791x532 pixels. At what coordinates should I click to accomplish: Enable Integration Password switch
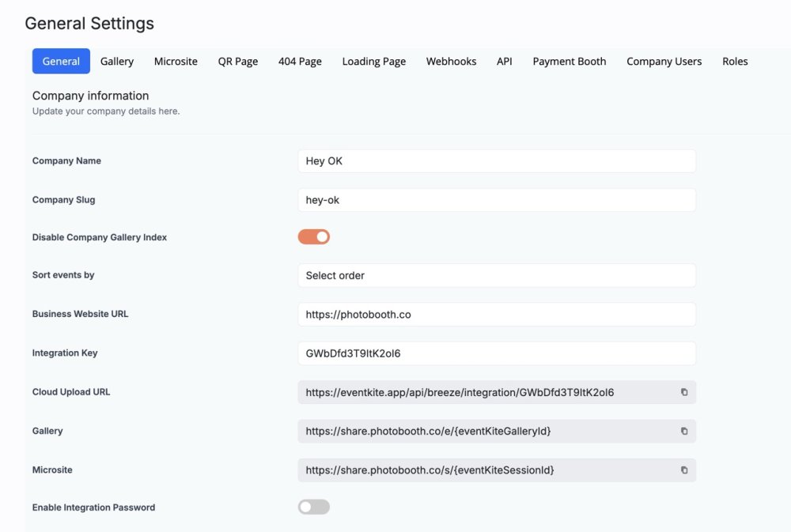coord(314,507)
